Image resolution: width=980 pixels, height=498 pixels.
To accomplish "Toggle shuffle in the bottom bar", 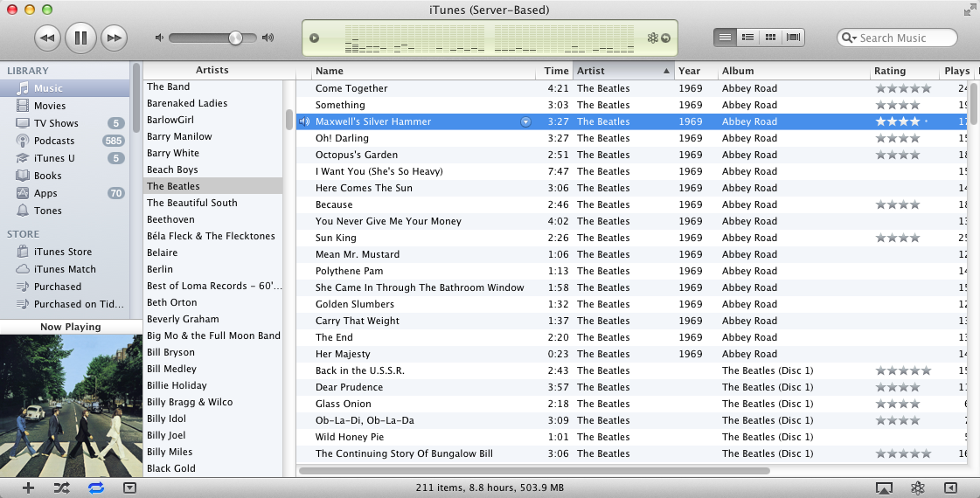I will 61,488.
